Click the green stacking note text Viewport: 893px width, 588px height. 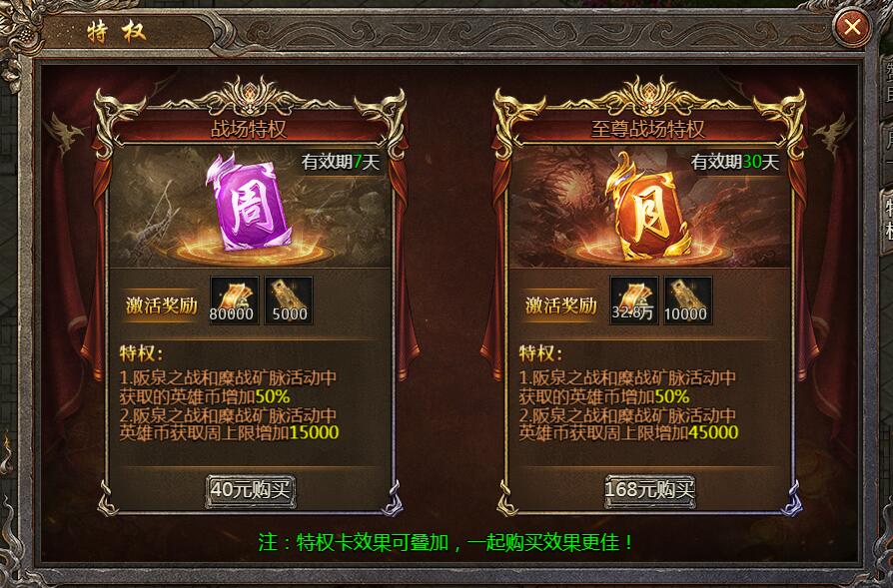[x=446, y=542]
